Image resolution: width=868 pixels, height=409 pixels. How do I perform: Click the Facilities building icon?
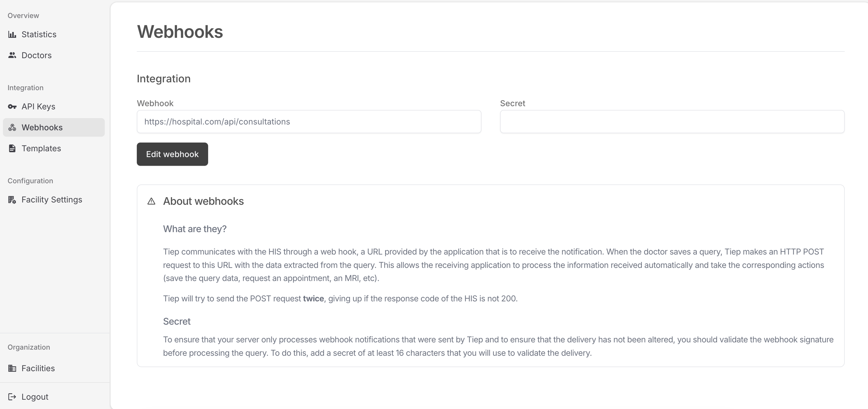coord(12,368)
